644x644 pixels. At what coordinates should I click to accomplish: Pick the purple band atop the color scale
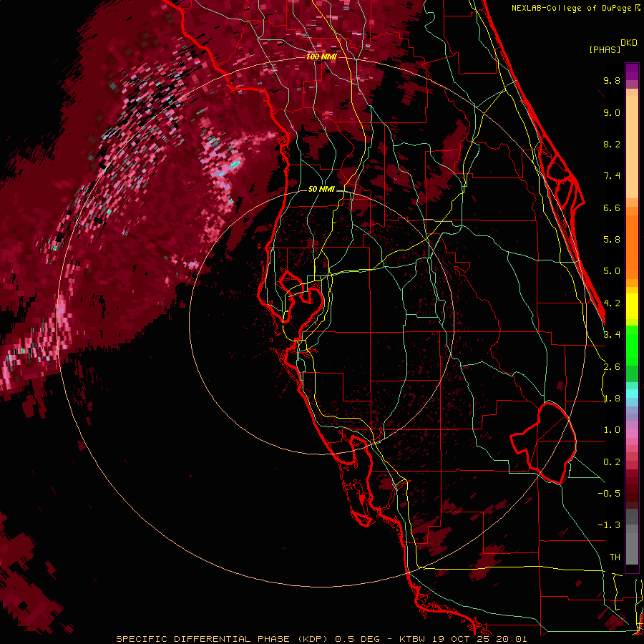tap(632, 72)
